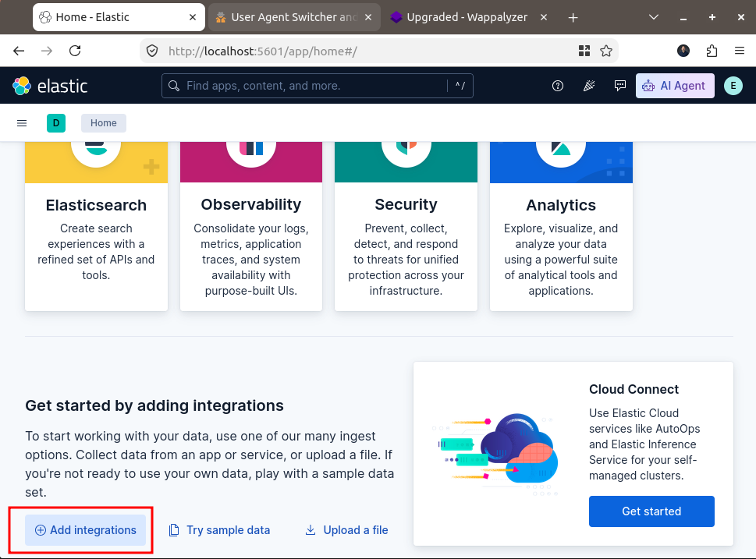Screen dimensions: 756x559
Task: Open the space selector D badge
Action: click(x=56, y=123)
